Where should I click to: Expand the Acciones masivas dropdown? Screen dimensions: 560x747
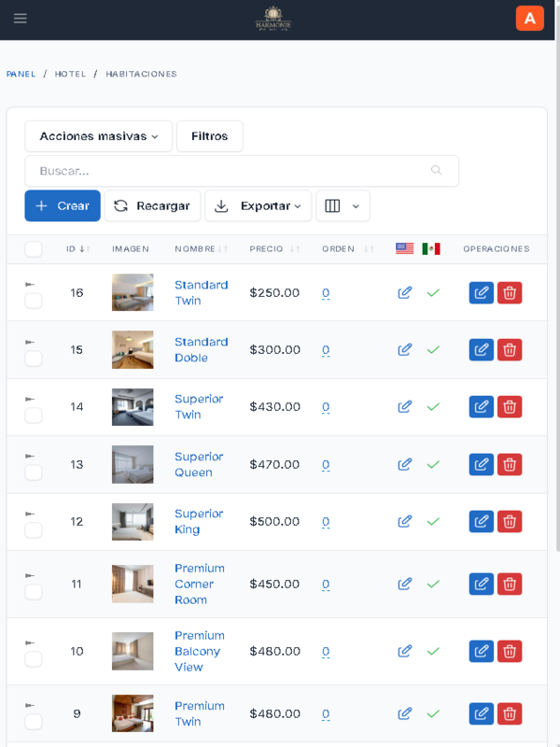[x=98, y=136]
